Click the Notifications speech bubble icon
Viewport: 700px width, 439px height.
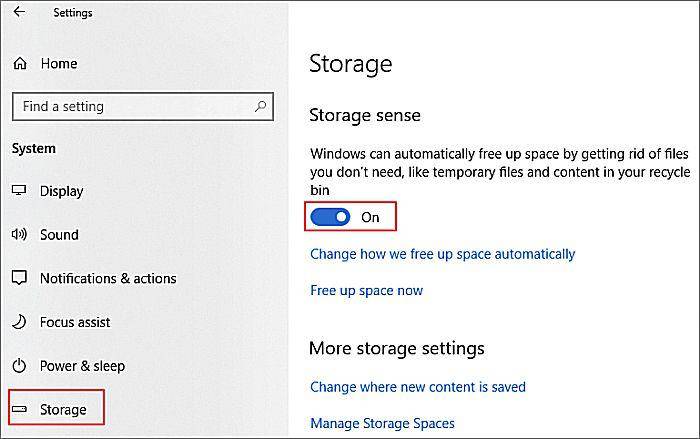point(19,278)
